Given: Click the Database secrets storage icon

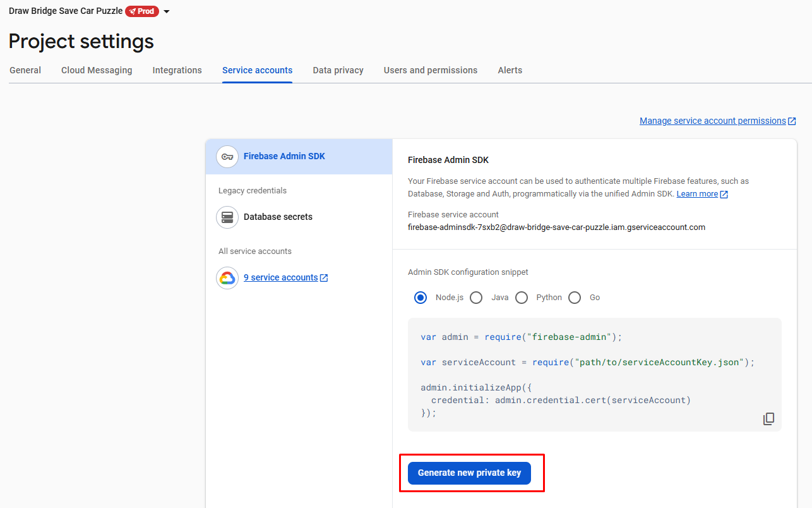Looking at the screenshot, I should (x=227, y=217).
